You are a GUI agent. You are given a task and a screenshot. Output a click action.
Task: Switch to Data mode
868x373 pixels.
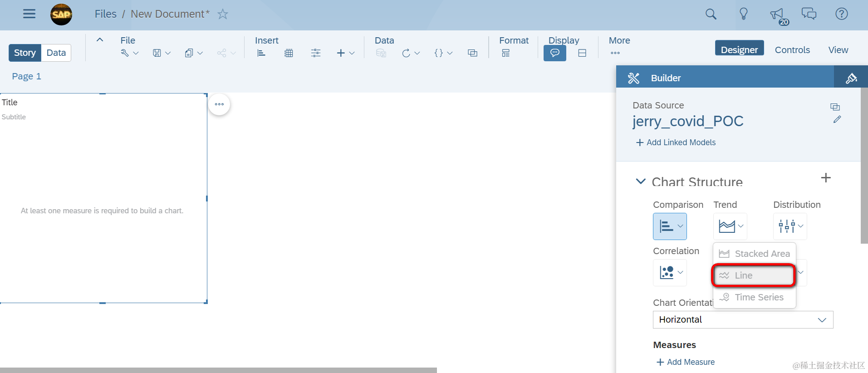pyautogui.click(x=56, y=53)
